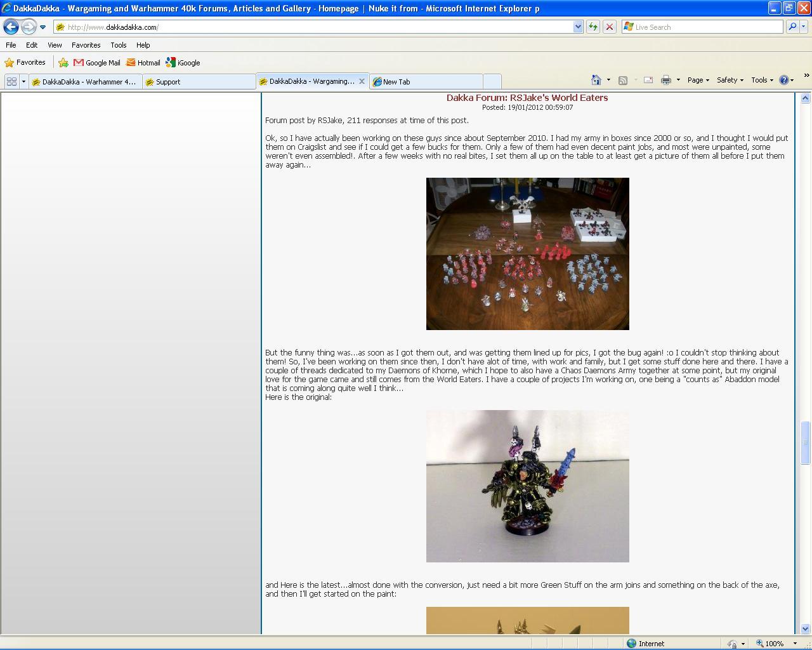Click the Help question mark icon

coord(784,80)
